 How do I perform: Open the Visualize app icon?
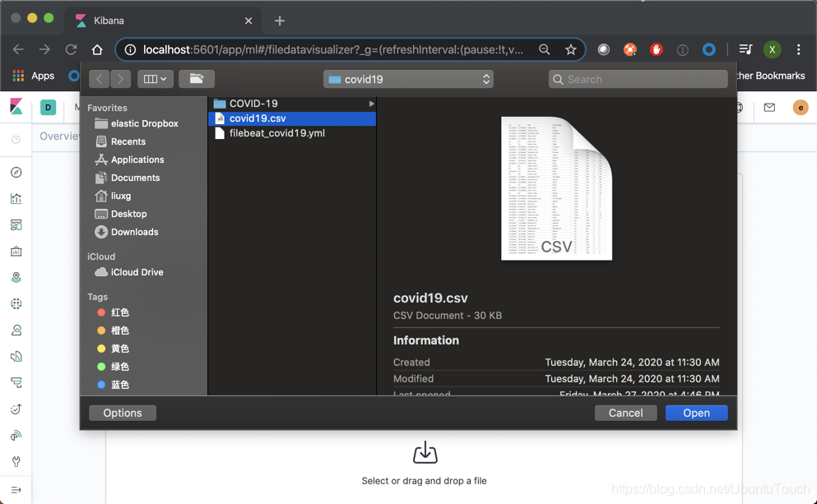click(x=15, y=198)
